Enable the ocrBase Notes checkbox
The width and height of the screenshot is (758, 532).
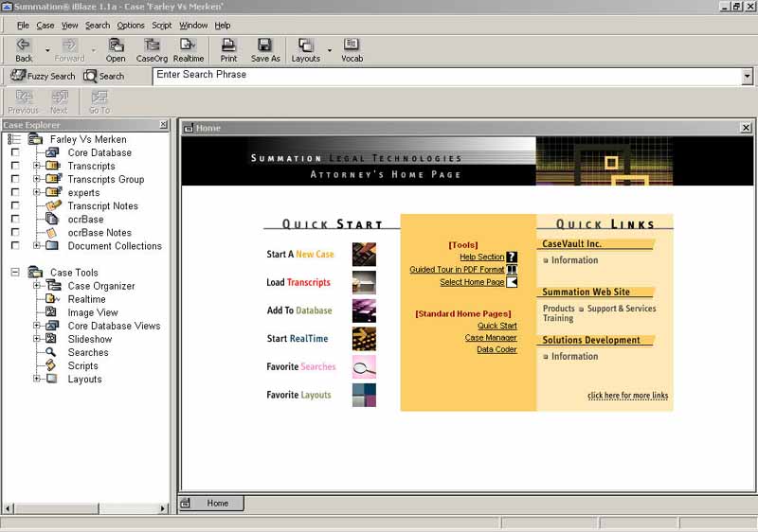tap(15, 232)
